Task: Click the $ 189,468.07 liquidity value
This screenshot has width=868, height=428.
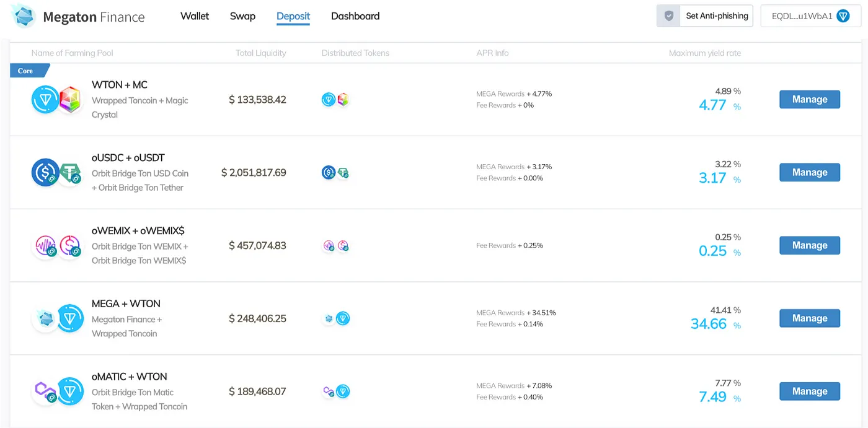Action: tap(257, 392)
